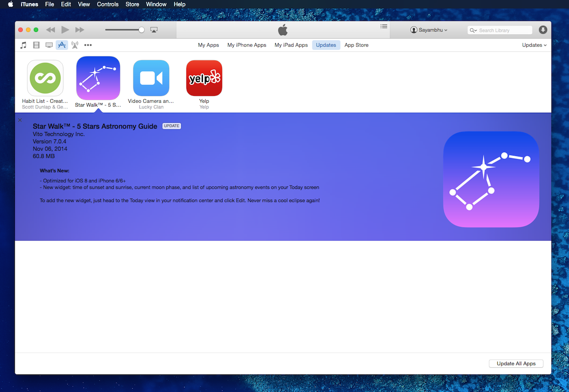Viewport: 569px width, 392px height.
Task: Click the What's New heading
Action: click(x=54, y=171)
